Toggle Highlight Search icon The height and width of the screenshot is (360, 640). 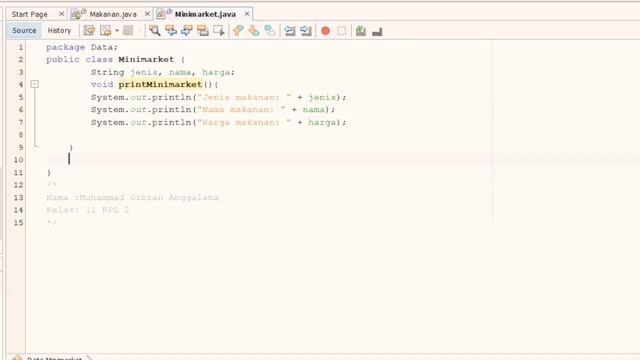203,31
